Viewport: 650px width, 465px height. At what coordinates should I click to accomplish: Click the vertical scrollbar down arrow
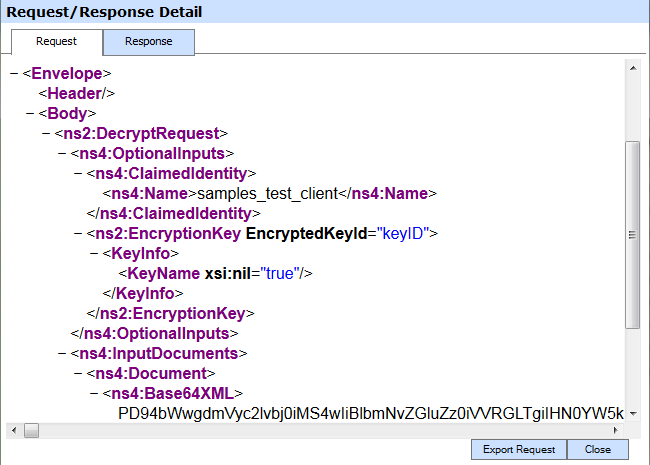(x=632, y=412)
